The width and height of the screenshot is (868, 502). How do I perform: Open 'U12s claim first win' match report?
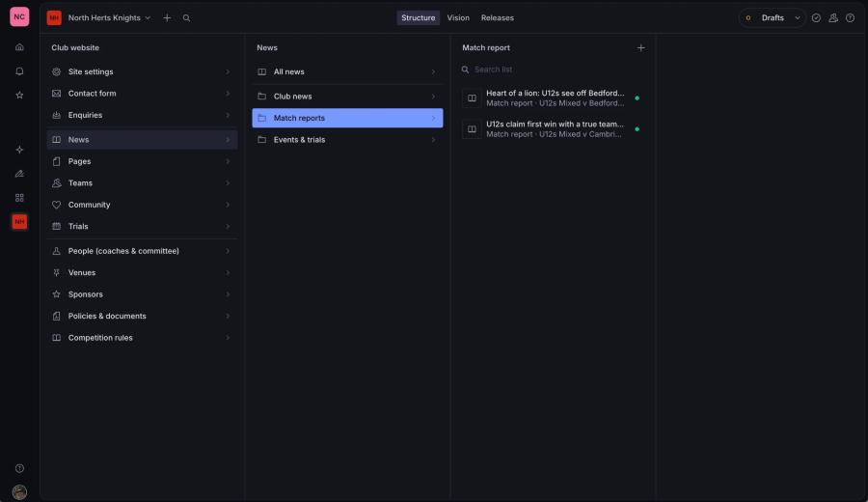554,129
